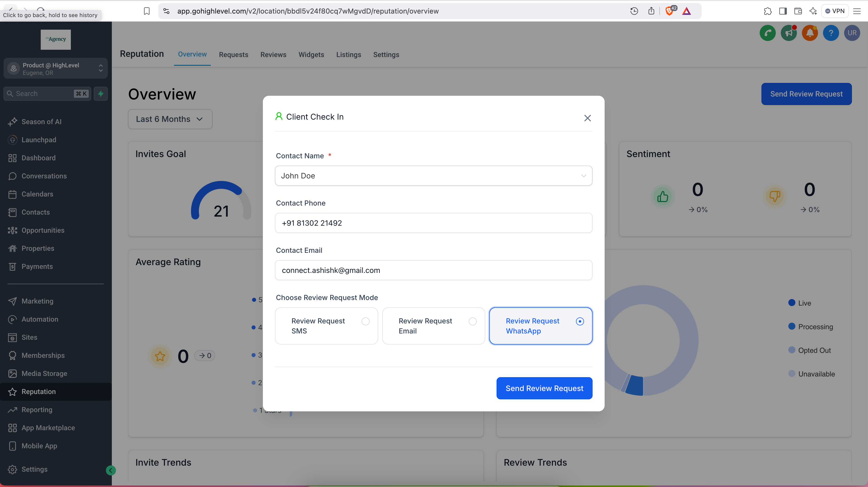This screenshot has width=868, height=487.
Task: Switch to the Widgets tab
Action: (x=311, y=55)
